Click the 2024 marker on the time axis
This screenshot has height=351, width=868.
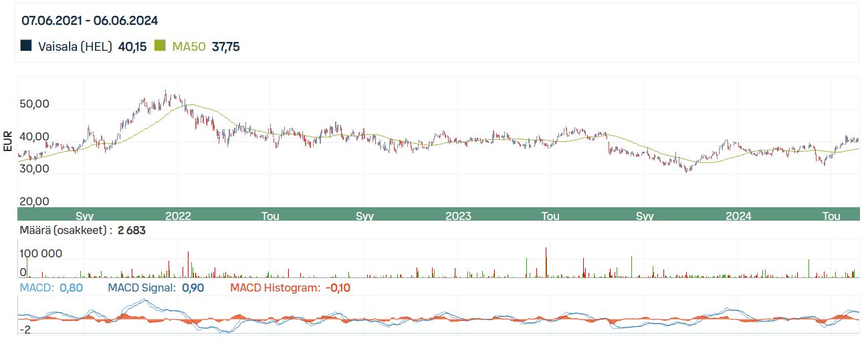coord(738,216)
